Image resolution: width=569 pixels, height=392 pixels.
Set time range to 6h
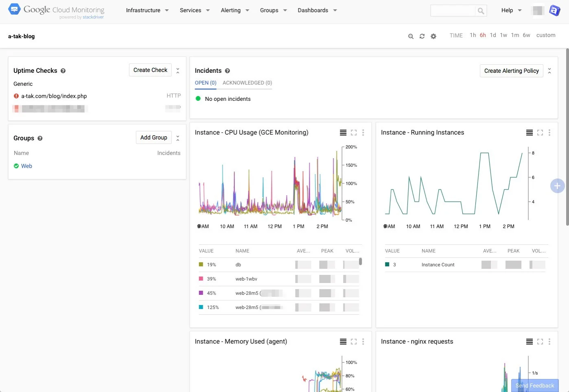tap(483, 35)
